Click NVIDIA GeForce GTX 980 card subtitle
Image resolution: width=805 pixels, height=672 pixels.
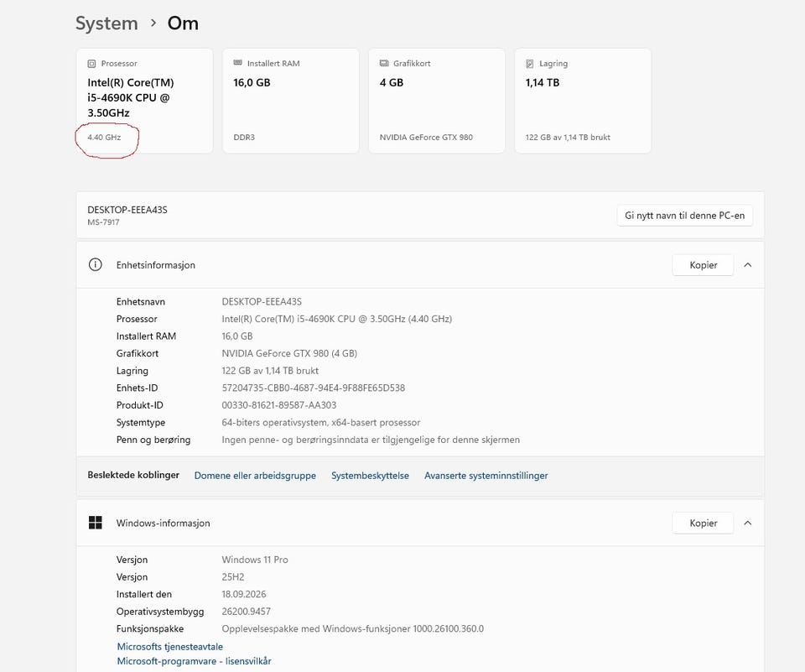click(x=426, y=138)
